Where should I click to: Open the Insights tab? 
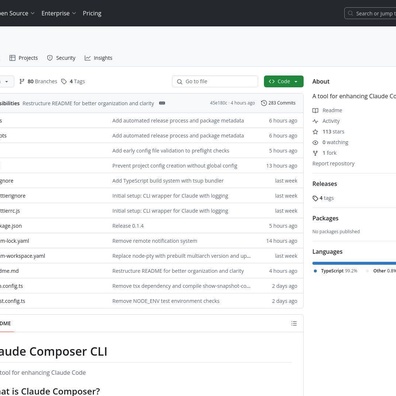(x=98, y=58)
